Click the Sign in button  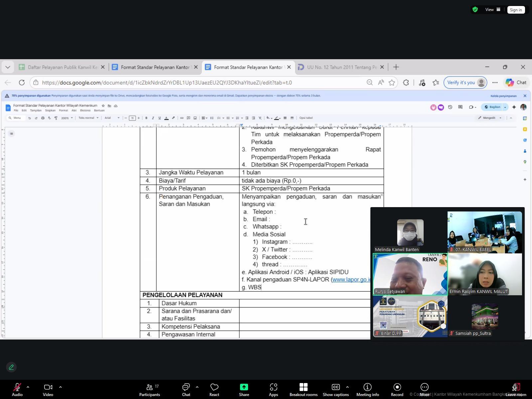[x=516, y=10]
